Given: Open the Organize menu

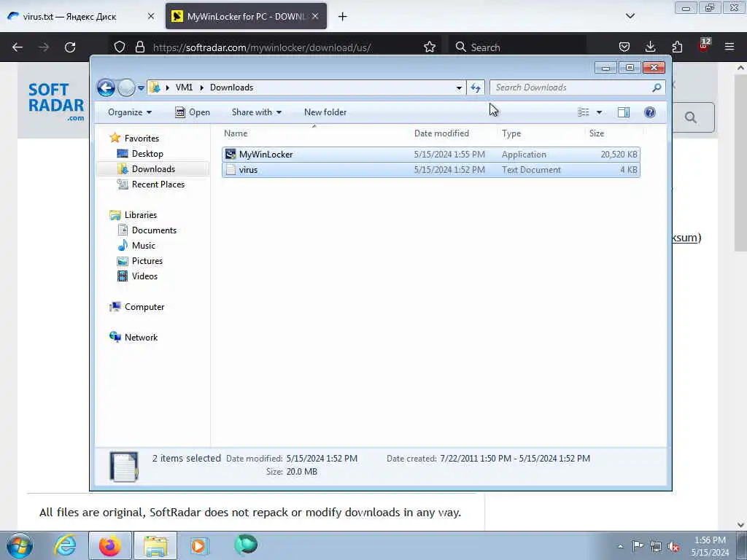Looking at the screenshot, I should pyautogui.click(x=130, y=112).
